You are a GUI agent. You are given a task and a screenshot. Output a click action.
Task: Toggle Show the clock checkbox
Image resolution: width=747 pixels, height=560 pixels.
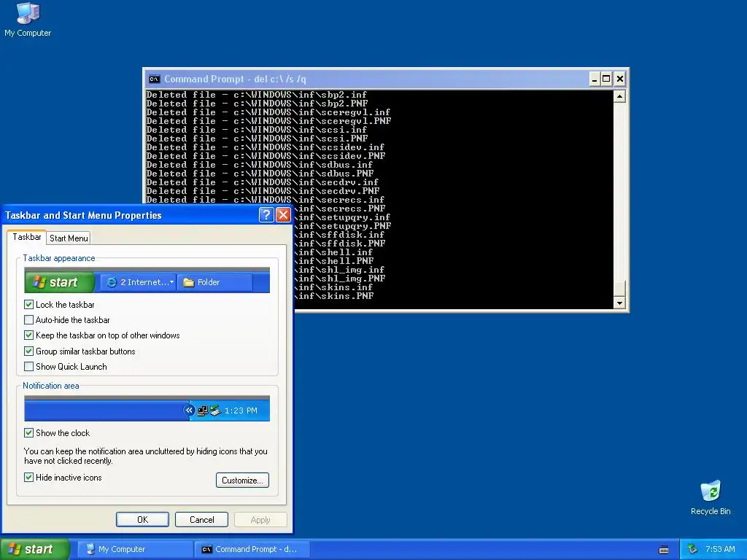point(28,433)
